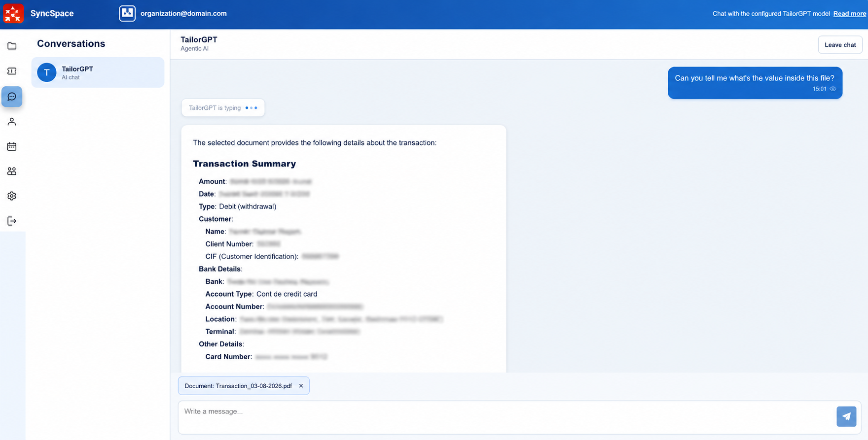Viewport: 868px width, 440px height.
Task: Click the logout sidebar icon
Action: pyautogui.click(x=12, y=221)
